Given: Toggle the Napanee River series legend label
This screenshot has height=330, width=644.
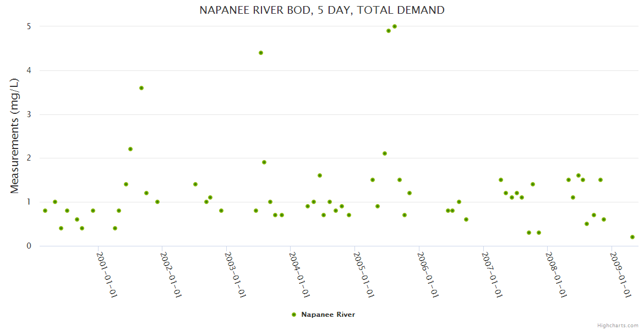Looking at the screenshot, I should coord(328,315).
